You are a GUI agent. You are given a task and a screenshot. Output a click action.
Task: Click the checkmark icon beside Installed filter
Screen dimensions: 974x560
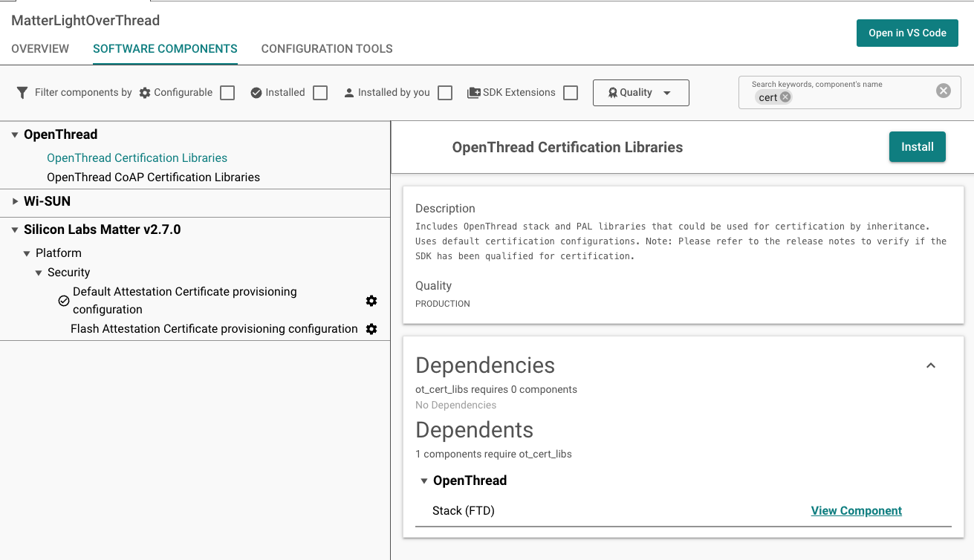[258, 92]
